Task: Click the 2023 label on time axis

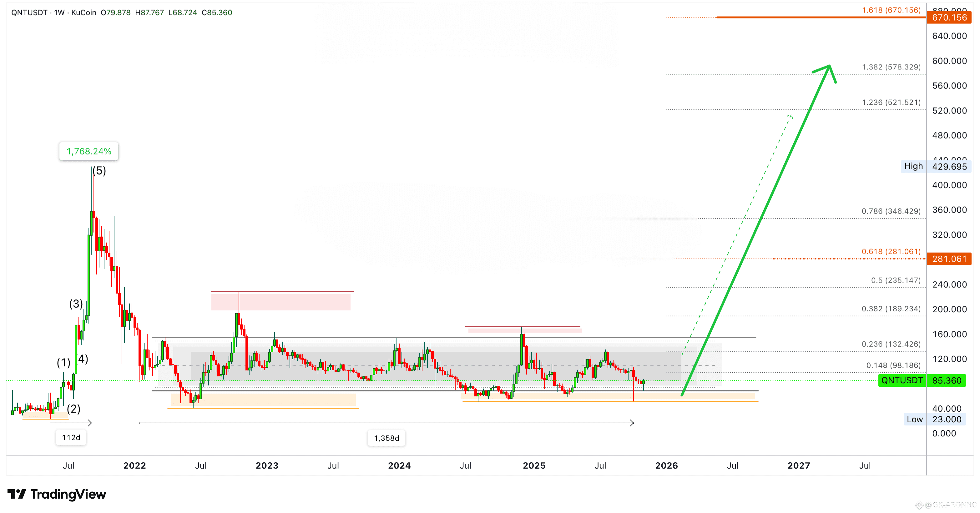Action: click(267, 465)
